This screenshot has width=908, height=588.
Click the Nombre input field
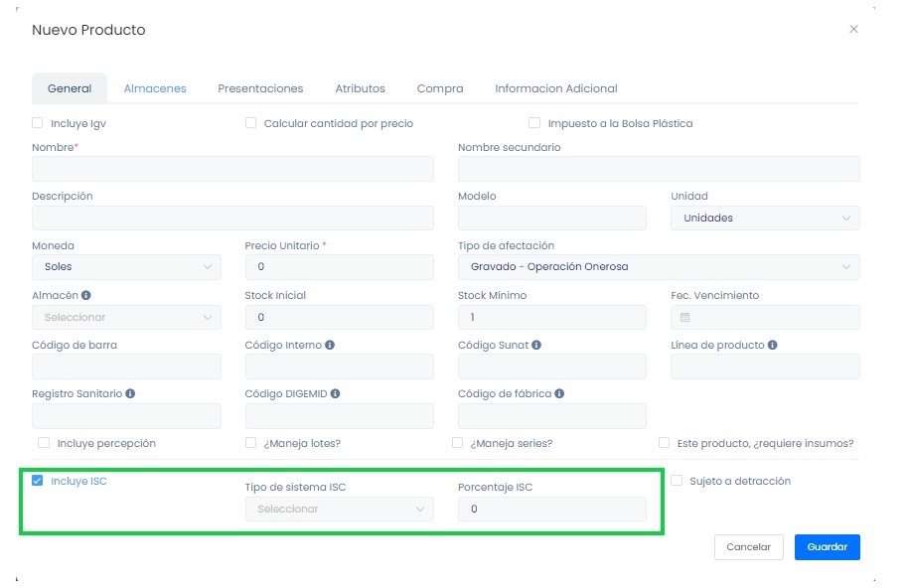[x=232, y=169]
